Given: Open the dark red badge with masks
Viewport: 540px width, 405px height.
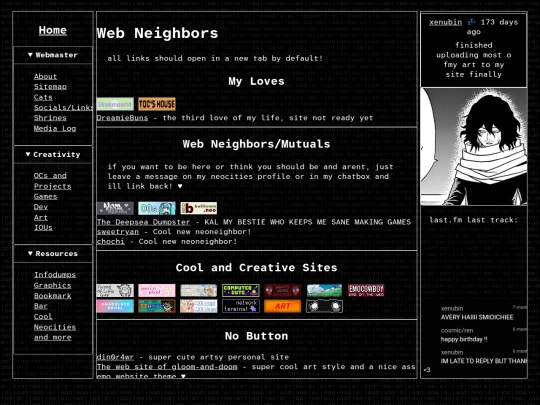Looking at the screenshot, I should 283,290.
